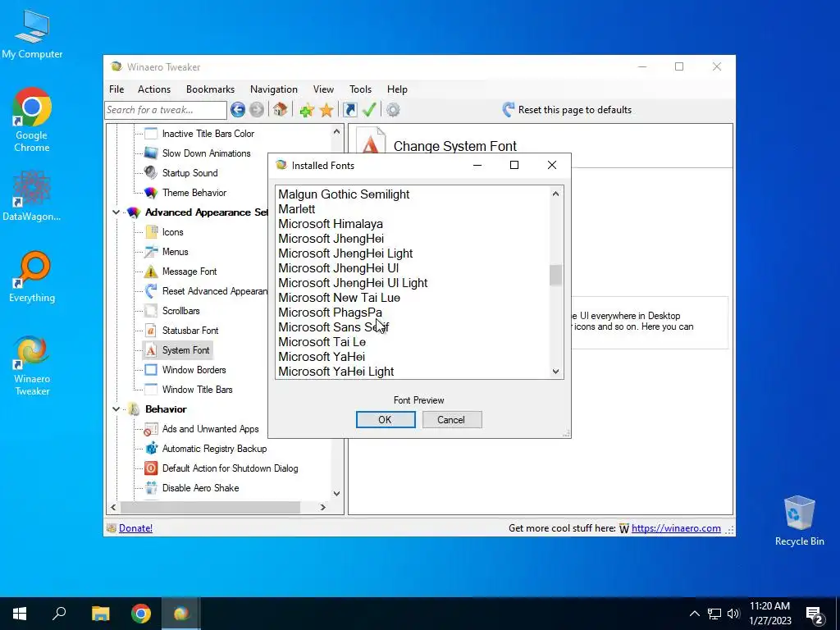Select System Font tree item
This screenshot has height=630, width=840.
185,350
